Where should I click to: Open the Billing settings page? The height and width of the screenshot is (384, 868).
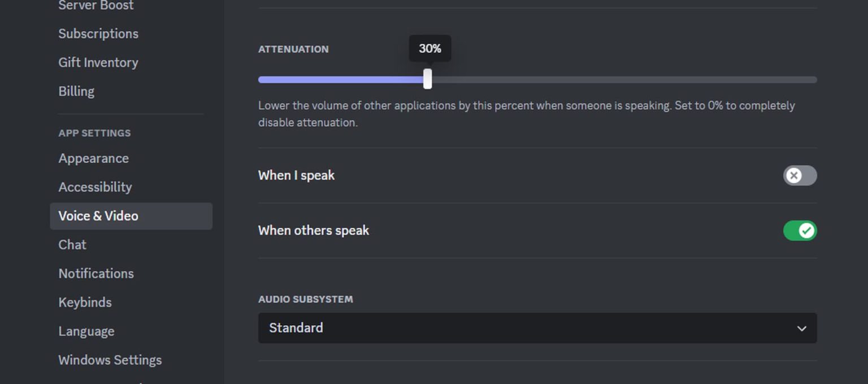76,92
